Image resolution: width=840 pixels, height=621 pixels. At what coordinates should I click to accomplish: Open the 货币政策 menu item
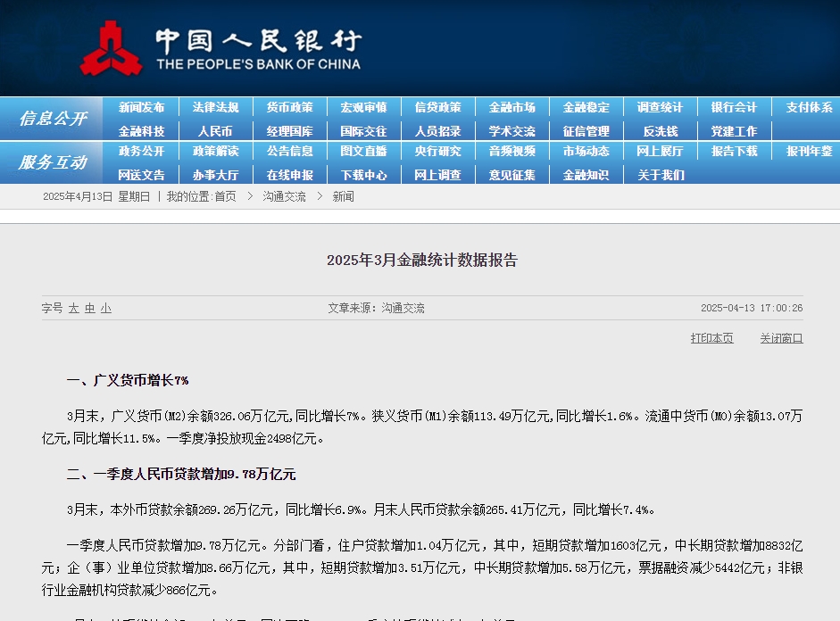point(290,107)
